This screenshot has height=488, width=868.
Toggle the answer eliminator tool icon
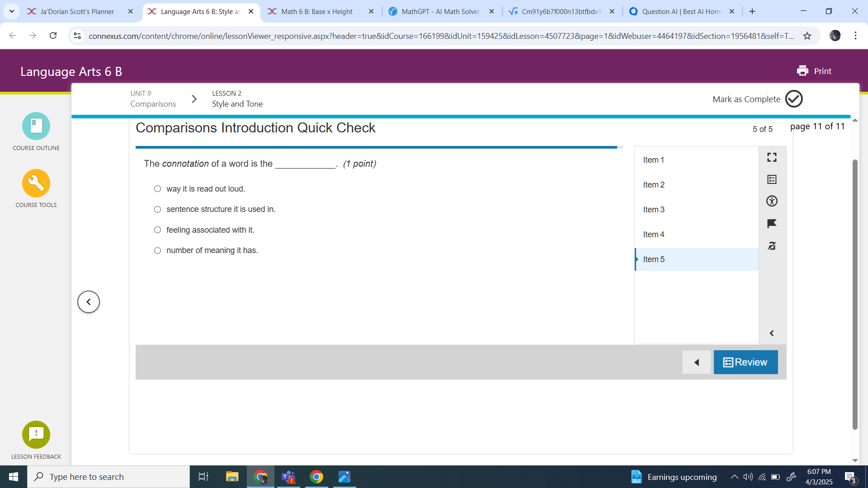772,246
